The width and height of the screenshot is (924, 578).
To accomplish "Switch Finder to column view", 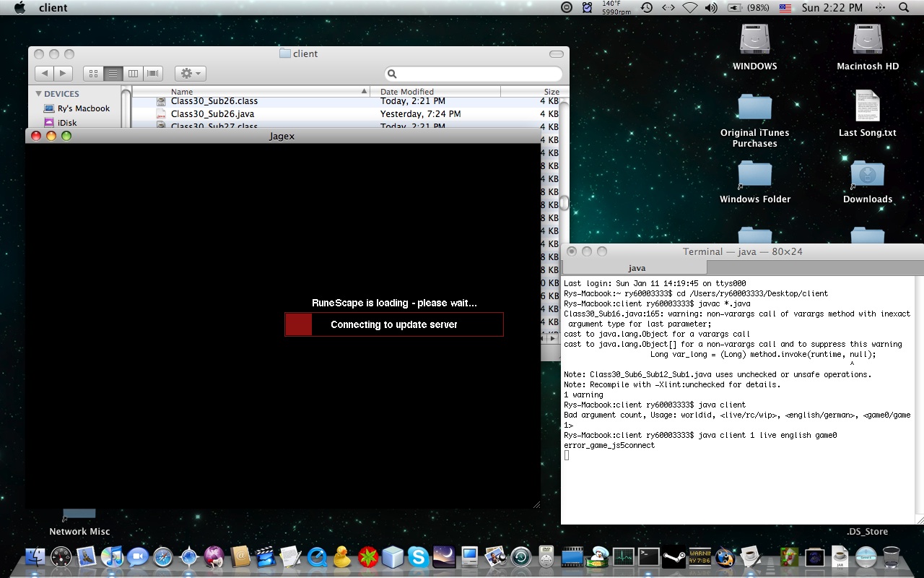I will coord(133,73).
